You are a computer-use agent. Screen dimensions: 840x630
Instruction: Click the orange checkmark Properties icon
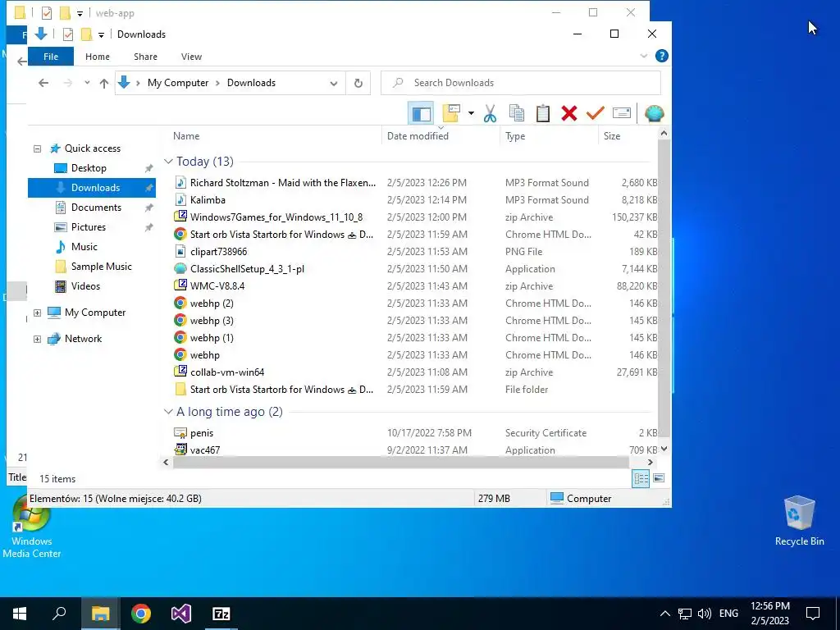tap(596, 113)
